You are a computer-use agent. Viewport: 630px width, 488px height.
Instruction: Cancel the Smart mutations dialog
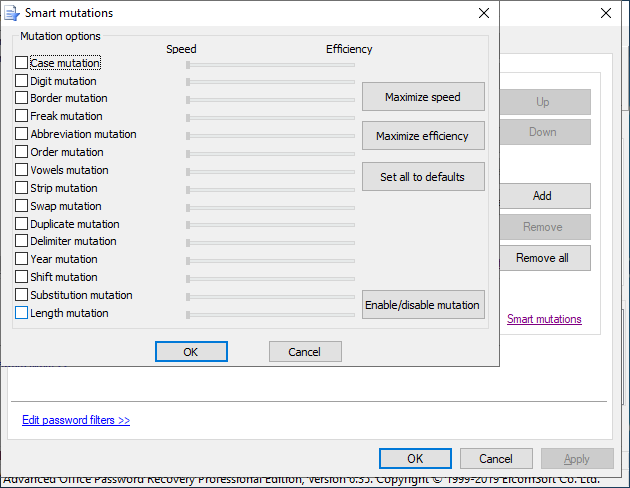(305, 352)
